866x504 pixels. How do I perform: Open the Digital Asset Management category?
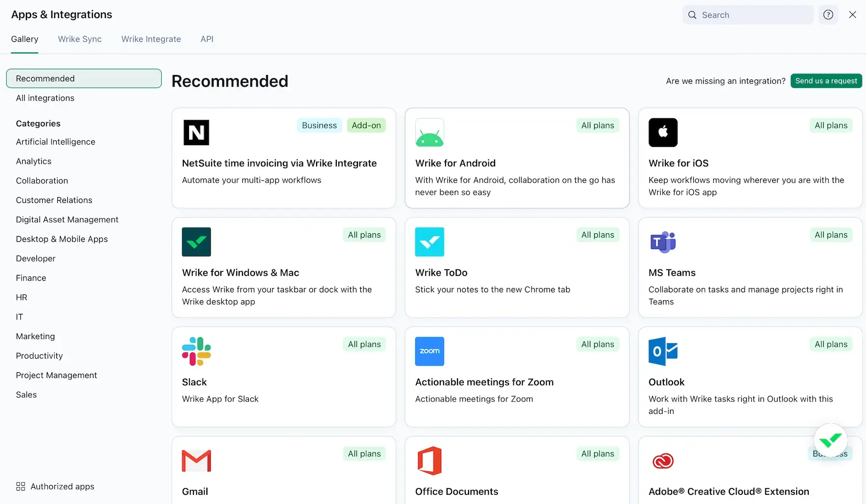(x=67, y=220)
